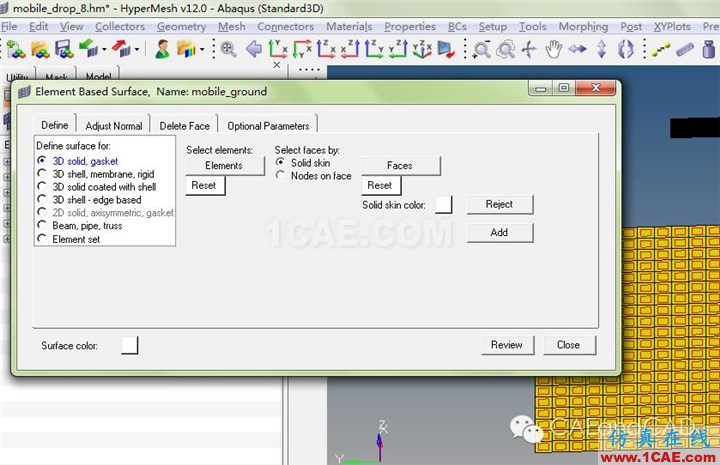720x465 pixels.
Task: Select the user profiles person icon
Action: [x=162, y=49]
